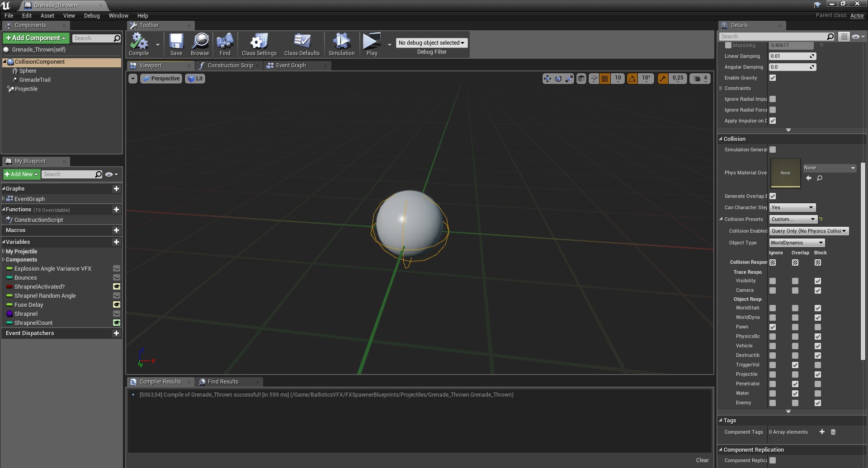
Task: Toggle Generate Overlap Events
Action: 773,196
